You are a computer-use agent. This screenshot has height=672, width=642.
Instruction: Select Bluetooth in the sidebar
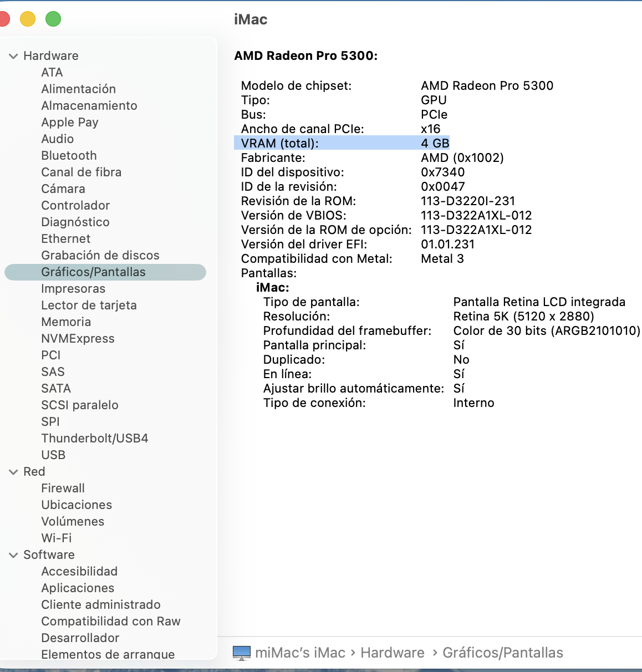coord(69,156)
